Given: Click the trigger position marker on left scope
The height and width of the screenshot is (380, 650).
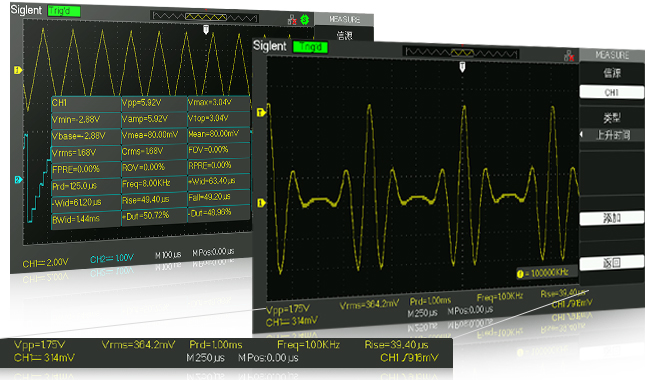Looking at the screenshot, I should tap(206, 29).
